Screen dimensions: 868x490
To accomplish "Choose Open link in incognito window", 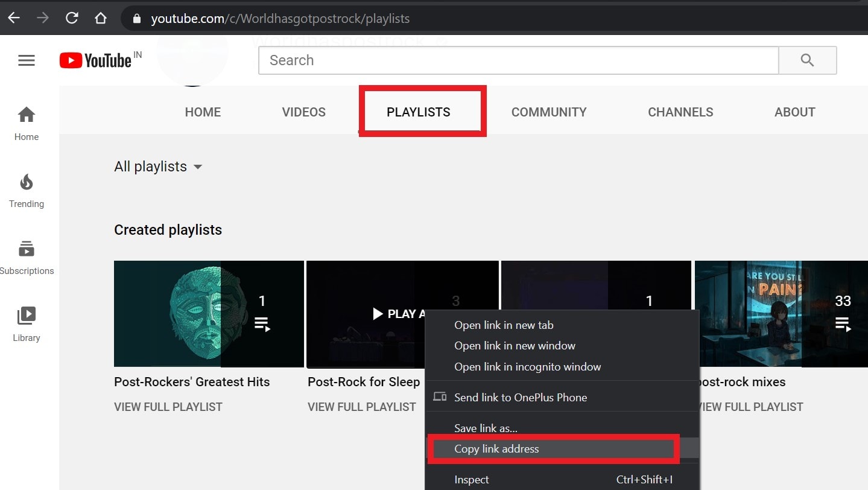I will pyautogui.click(x=527, y=366).
